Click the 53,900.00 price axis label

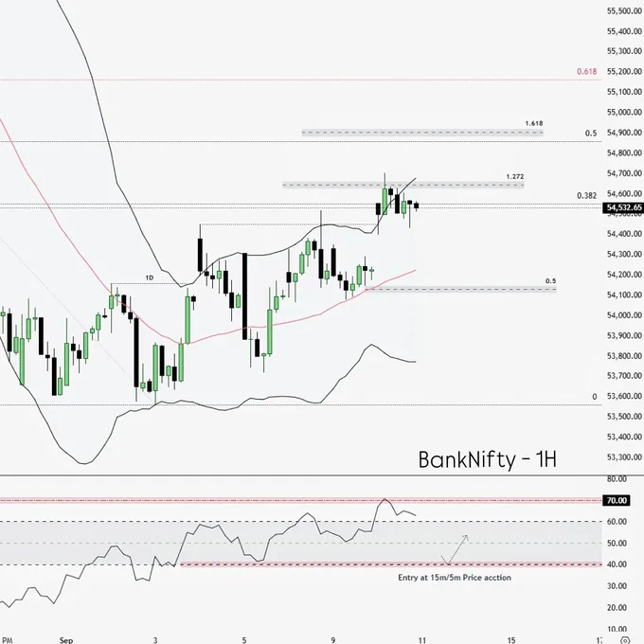tap(624, 335)
